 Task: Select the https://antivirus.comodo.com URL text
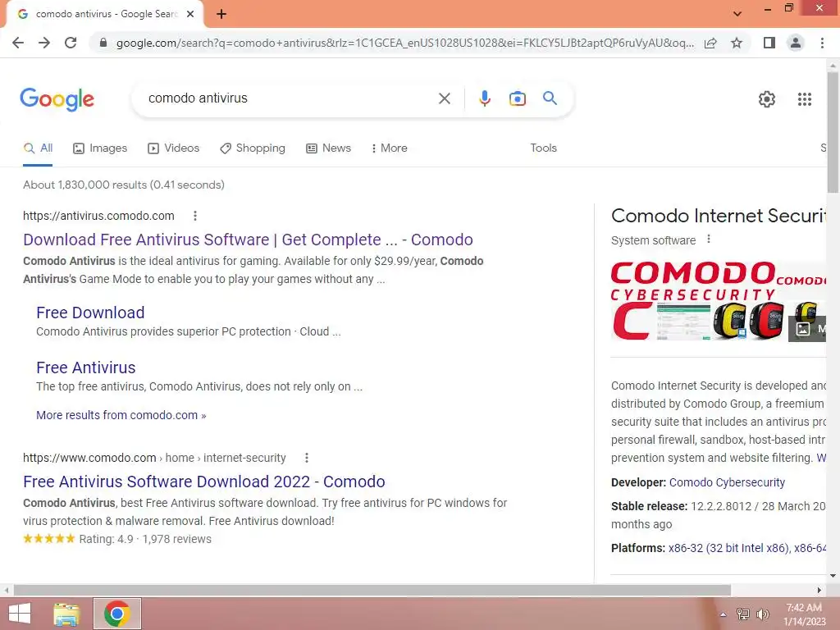[x=98, y=216]
